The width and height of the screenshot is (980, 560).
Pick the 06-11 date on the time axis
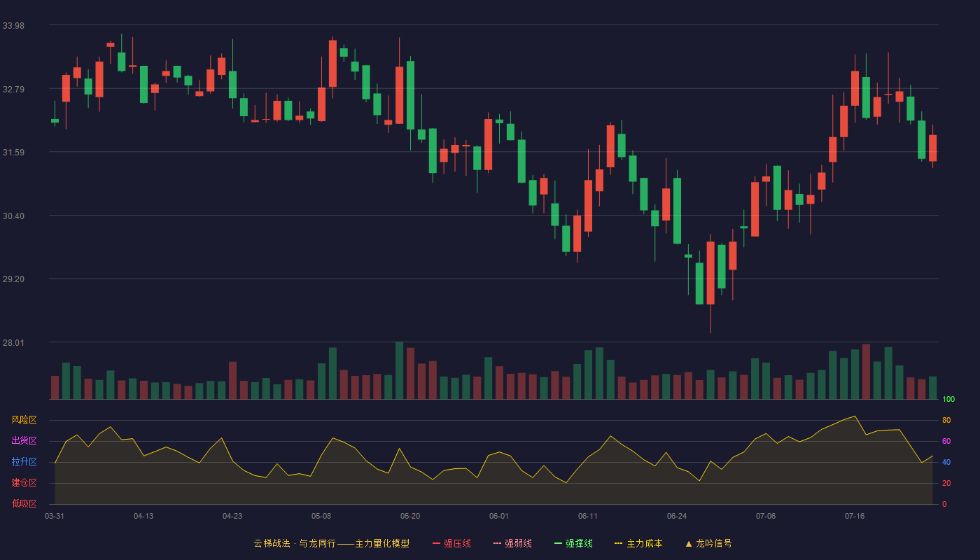[588, 516]
